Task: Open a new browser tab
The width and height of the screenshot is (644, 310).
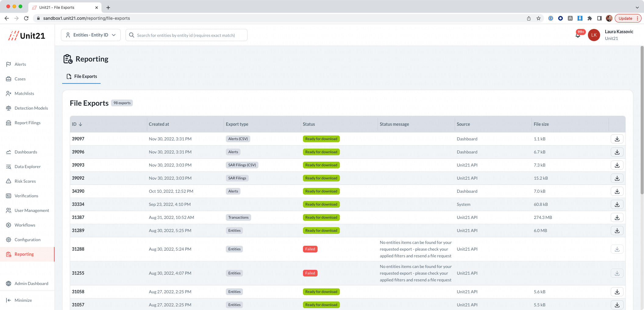Action: tap(108, 8)
